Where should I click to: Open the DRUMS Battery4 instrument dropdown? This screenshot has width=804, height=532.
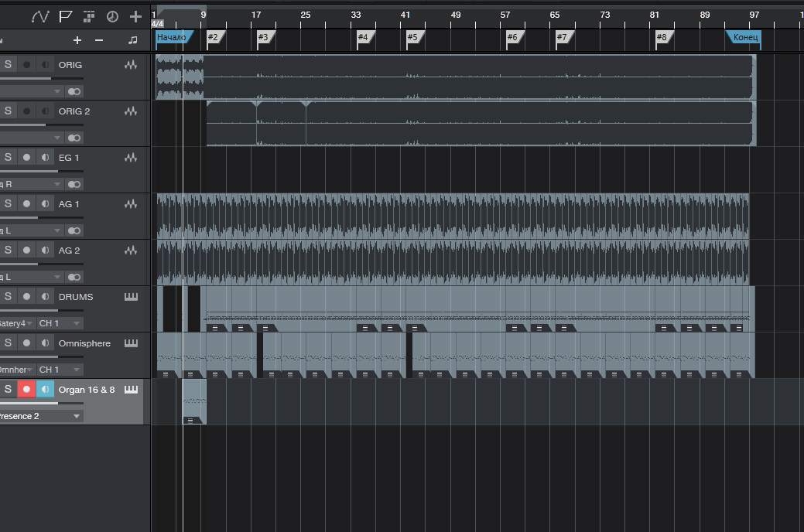17,323
